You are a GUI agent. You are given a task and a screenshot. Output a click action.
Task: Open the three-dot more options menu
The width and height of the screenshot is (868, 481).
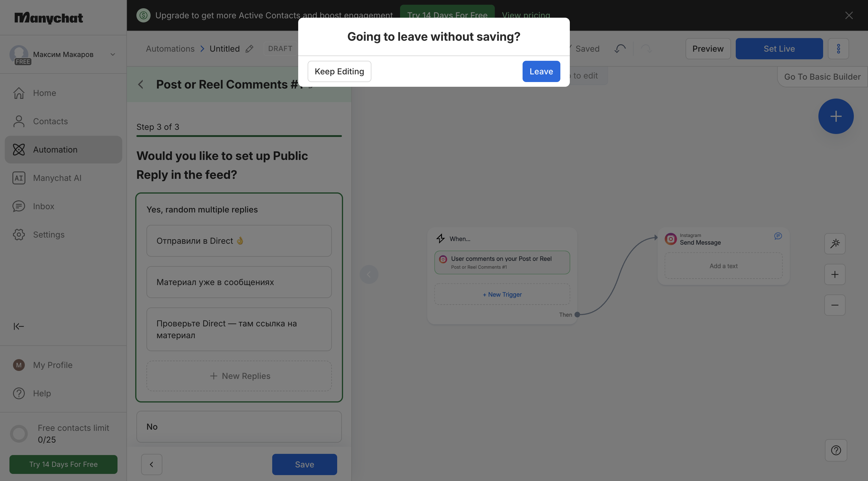coord(838,49)
